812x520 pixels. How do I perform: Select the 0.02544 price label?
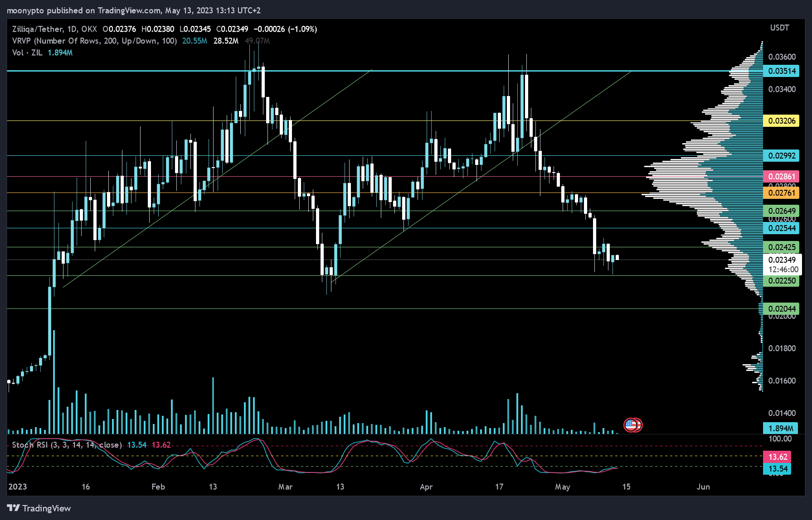click(782, 228)
